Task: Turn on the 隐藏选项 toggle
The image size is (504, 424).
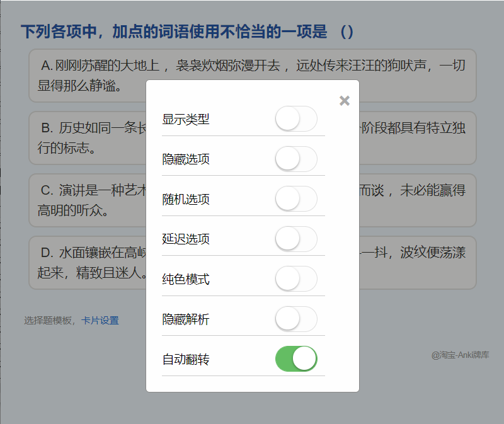Action: (x=296, y=159)
